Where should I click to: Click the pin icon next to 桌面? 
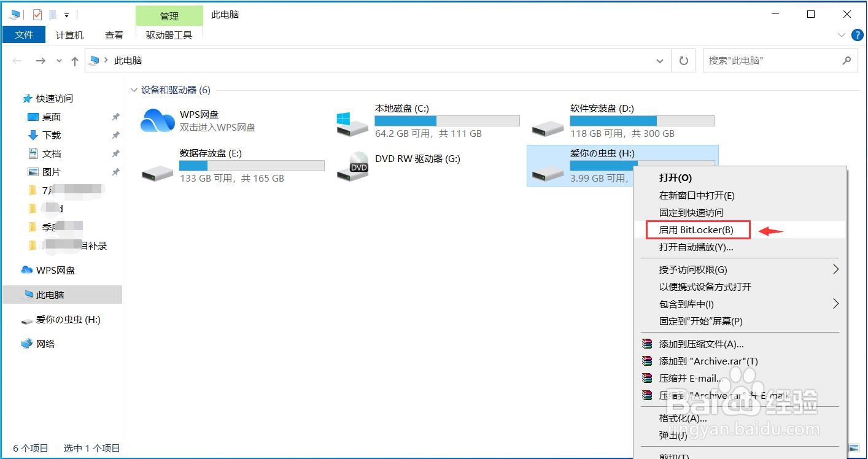click(x=115, y=117)
